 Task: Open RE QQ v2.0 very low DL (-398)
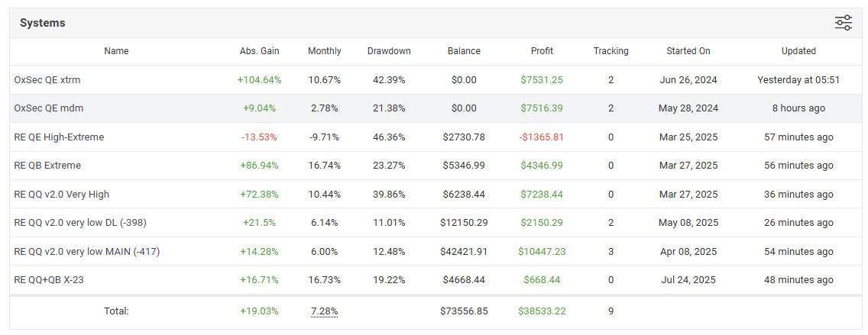coord(80,223)
